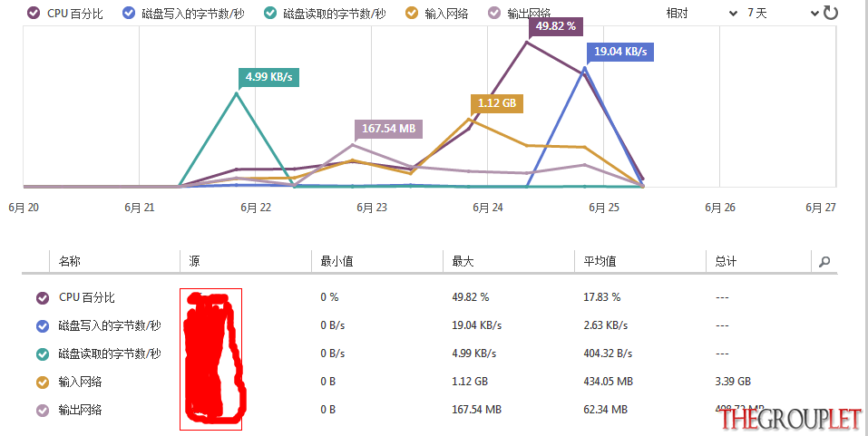Click the 1.12 GB maximum cell in table
This screenshot has height=436, width=868.
click(470, 382)
